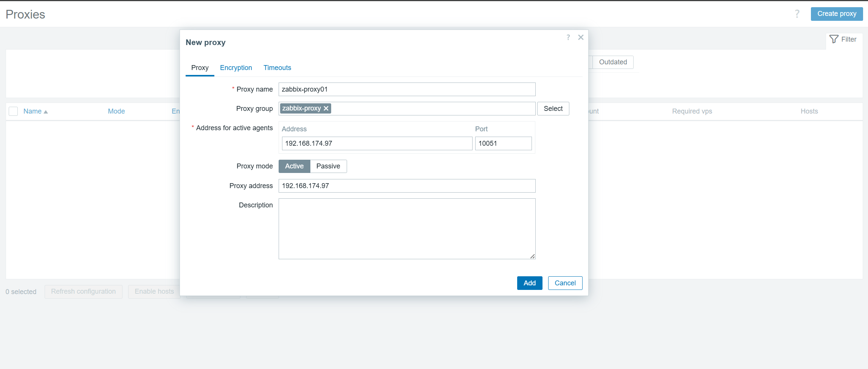Click the active agents Address field

(x=377, y=143)
